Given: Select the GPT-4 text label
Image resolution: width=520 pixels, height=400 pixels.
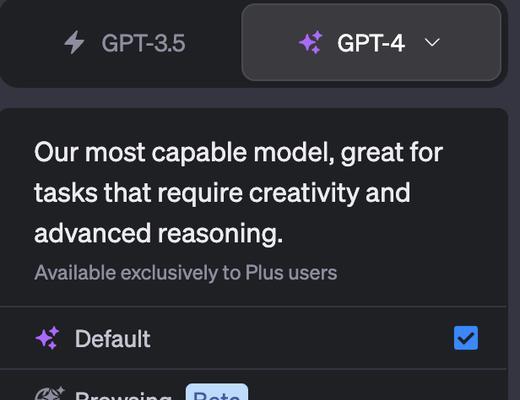Looking at the screenshot, I should pos(371,43).
